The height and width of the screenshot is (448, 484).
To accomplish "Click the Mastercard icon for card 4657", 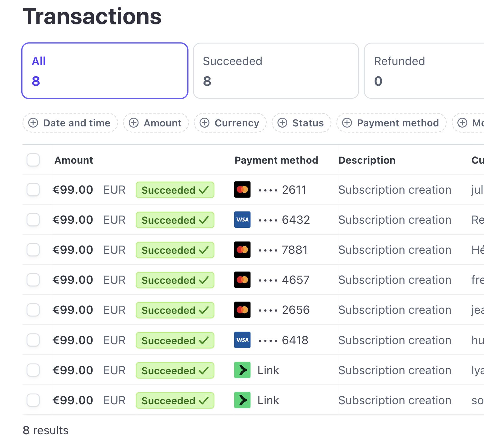I will click(242, 280).
